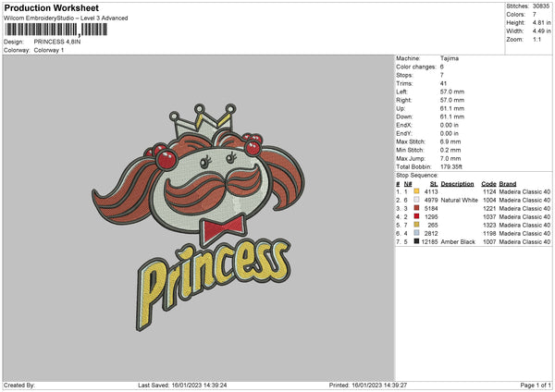Click the Natural White thread swatch
This screenshot has height=392, width=555.
(416, 200)
